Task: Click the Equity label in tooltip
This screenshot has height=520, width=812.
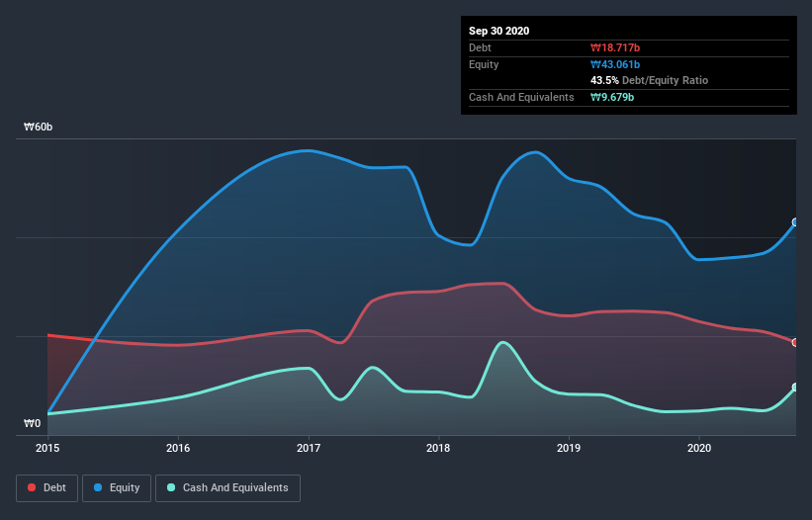Action: tap(484, 64)
